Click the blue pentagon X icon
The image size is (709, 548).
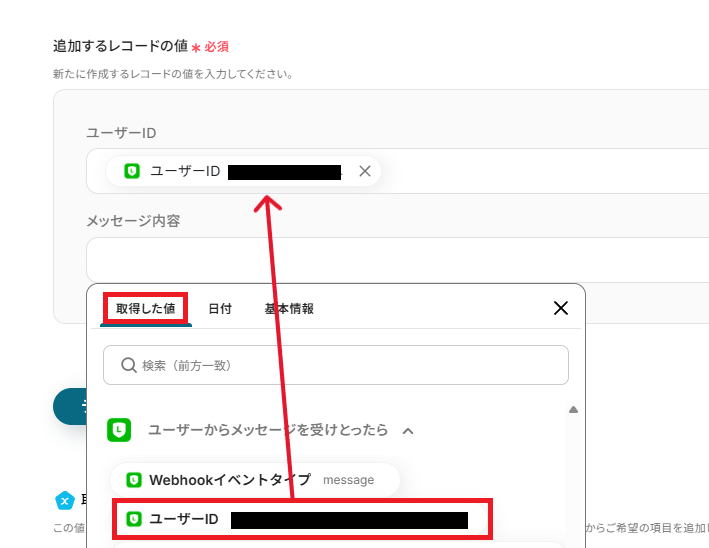click(x=65, y=501)
